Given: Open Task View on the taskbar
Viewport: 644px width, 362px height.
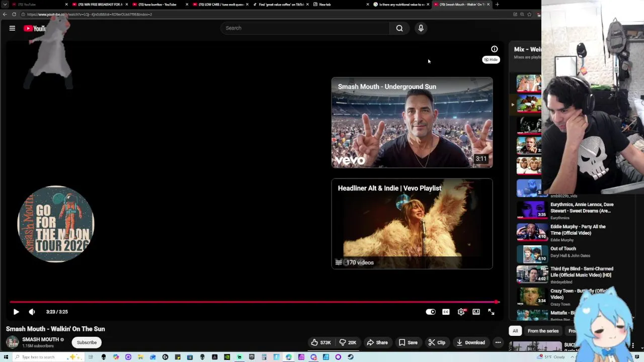Looking at the screenshot, I should click(91, 357).
